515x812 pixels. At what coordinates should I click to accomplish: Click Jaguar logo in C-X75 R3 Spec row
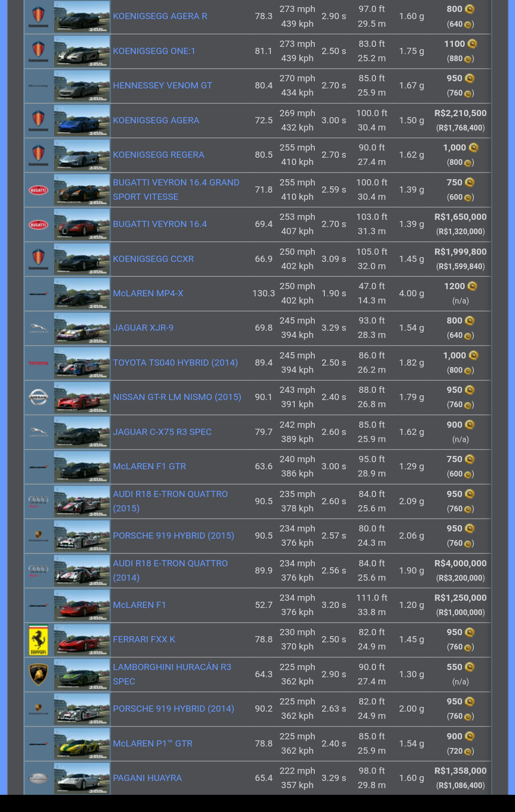[39, 433]
